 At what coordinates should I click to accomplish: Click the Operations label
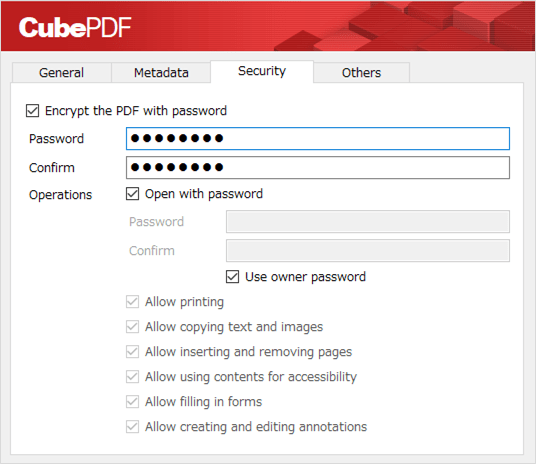tap(61, 195)
